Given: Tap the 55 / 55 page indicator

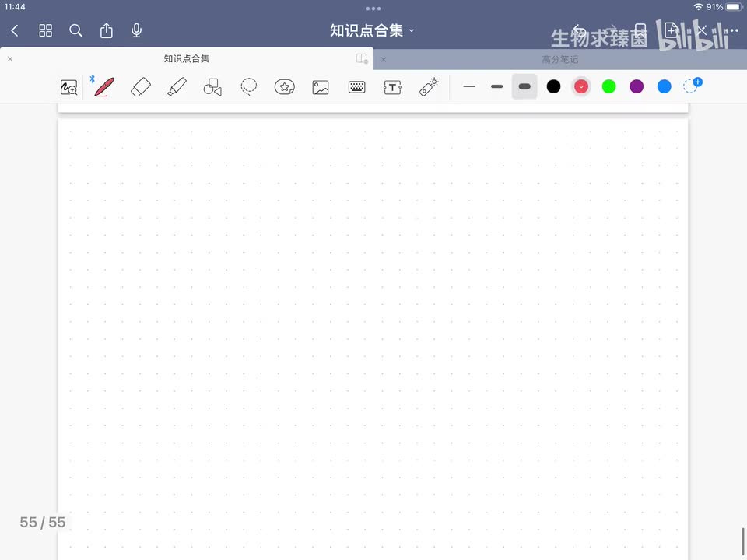Looking at the screenshot, I should pos(42,523).
